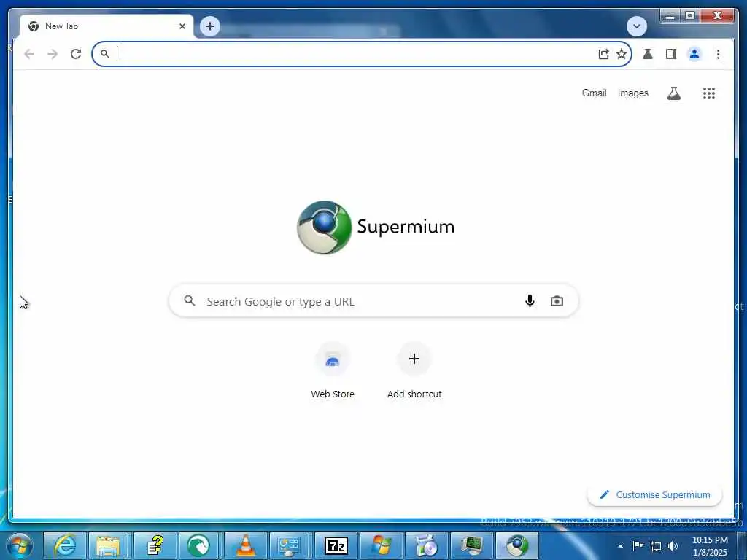The height and width of the screenshot is (560, 747).
Task: Reload the current page
Action: 76,54
